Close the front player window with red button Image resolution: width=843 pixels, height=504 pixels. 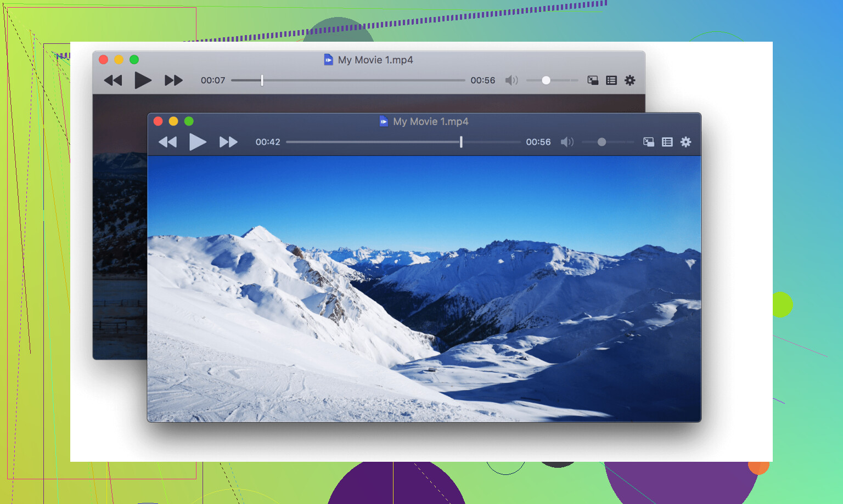coord(158,121)
